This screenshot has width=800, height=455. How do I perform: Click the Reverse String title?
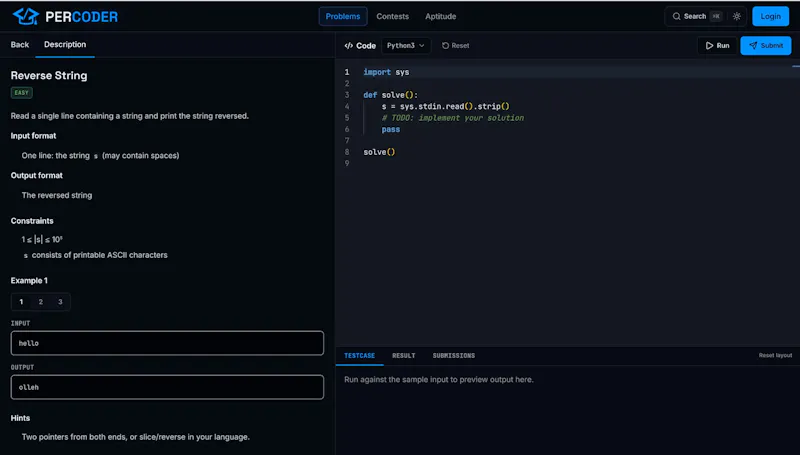49,75
